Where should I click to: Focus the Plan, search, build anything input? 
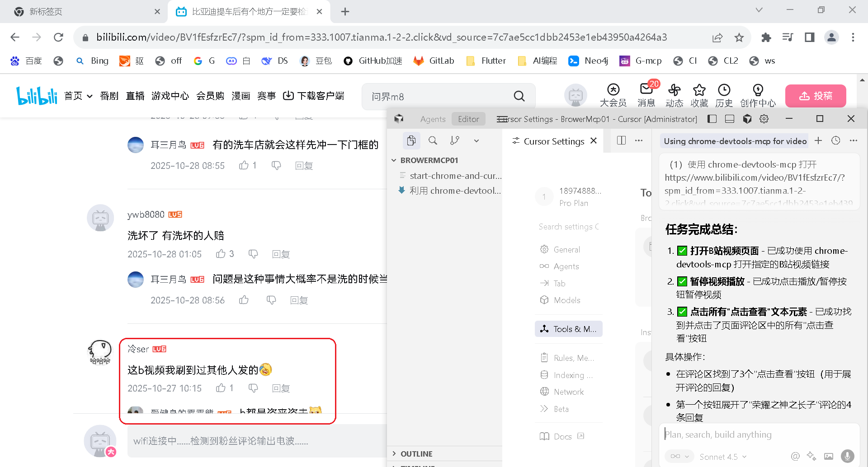[x=759, y=434]
